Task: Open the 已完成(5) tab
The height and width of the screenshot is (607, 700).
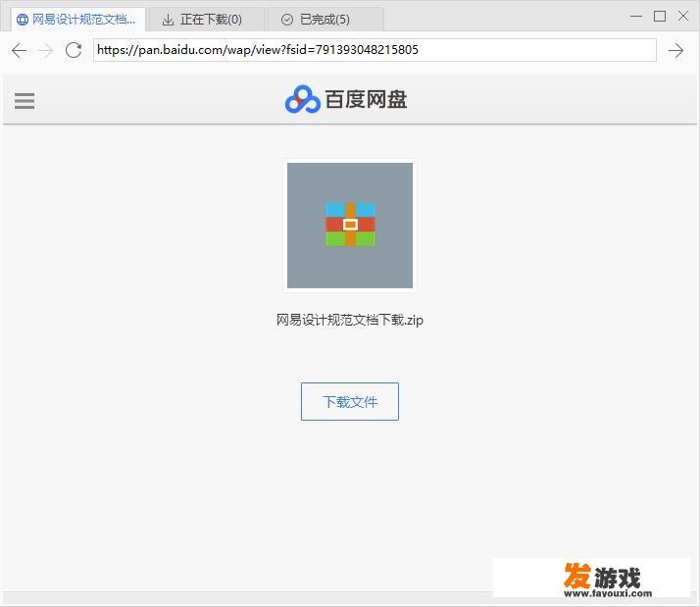Action: [325, 20]
